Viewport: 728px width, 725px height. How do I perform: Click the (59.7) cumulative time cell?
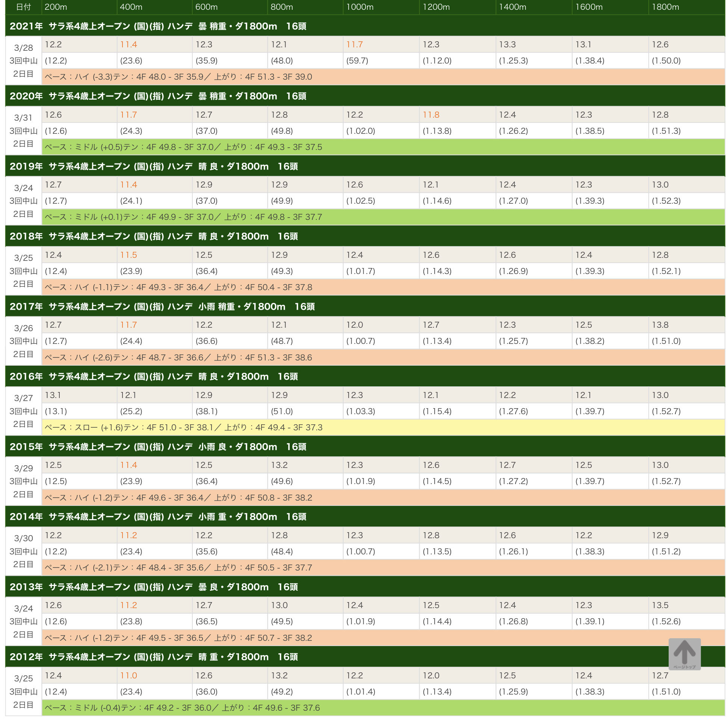tap(357, 61)
